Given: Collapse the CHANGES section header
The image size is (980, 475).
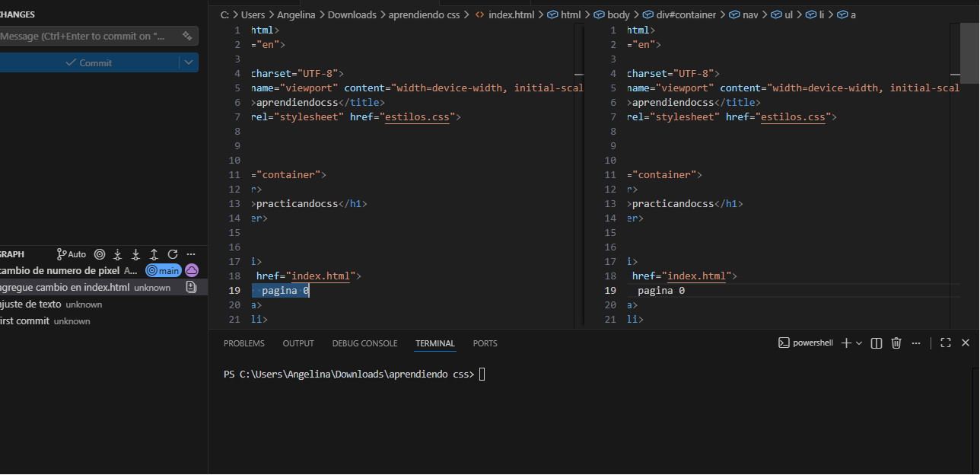Looking at the screenshot, I should click(x=17, y=14).
